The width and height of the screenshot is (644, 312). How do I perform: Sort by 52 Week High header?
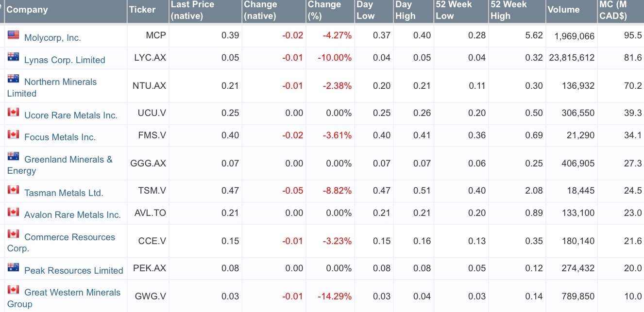pos(508,10)
